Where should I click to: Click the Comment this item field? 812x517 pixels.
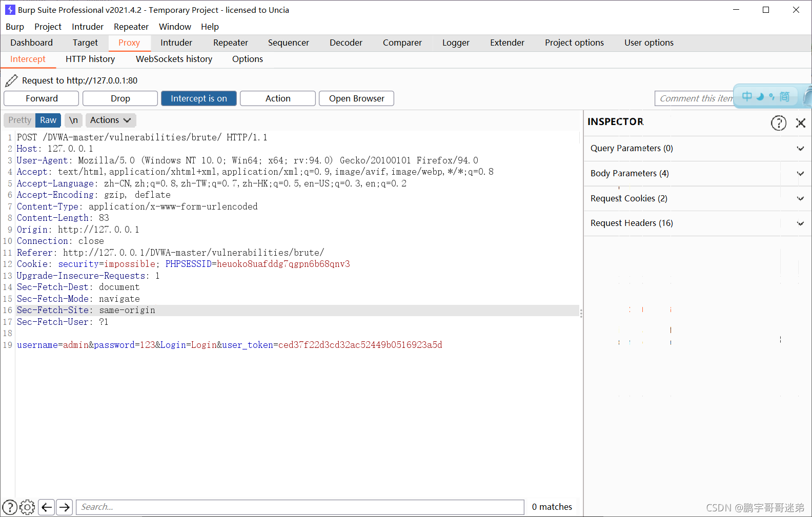(694, 98)
